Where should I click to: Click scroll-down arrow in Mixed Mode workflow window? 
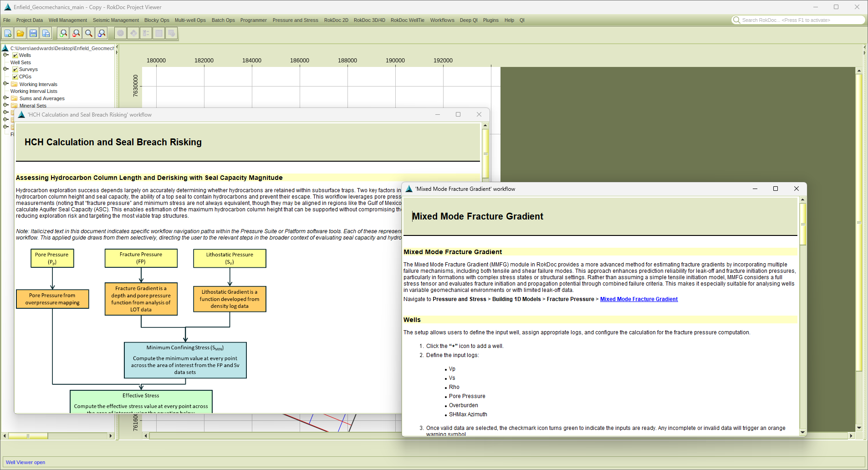click(803, 432)
